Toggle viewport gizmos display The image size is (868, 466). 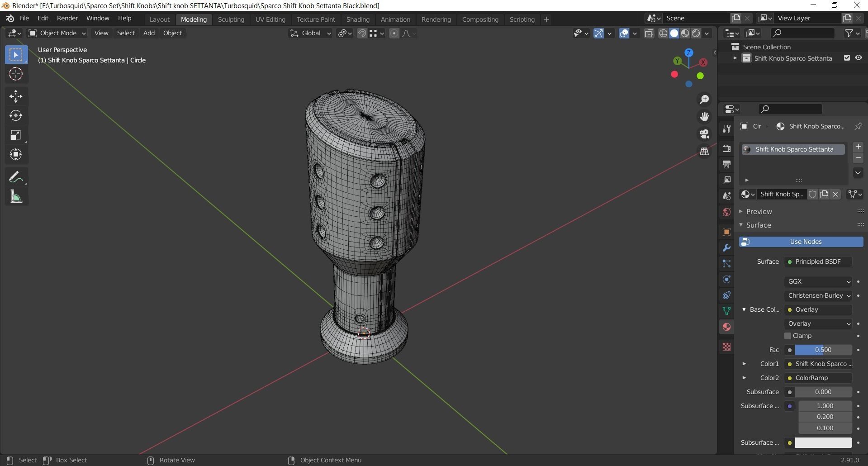click(x=598, y=33)
